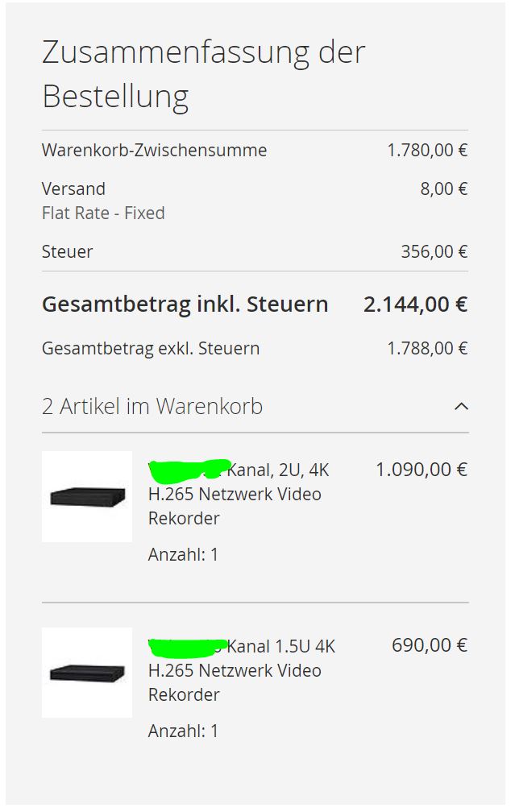The image size is (515, 812).
Task: Select the 1.090,00 € item price
Action: (x=421, y=470)
